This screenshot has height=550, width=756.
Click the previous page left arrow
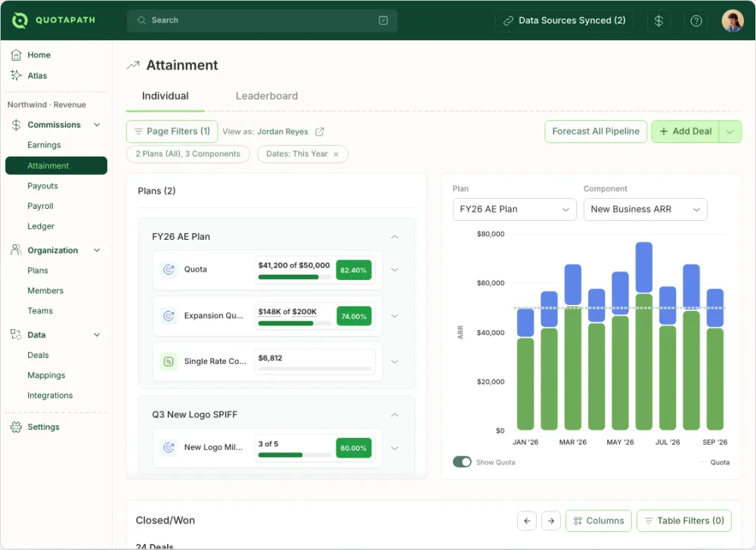click(527, 521)
